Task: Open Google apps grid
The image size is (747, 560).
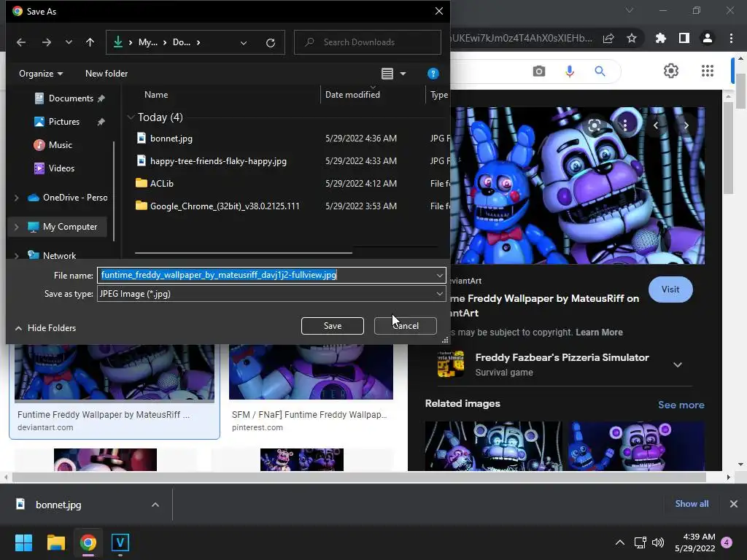Action: [708, 71]
